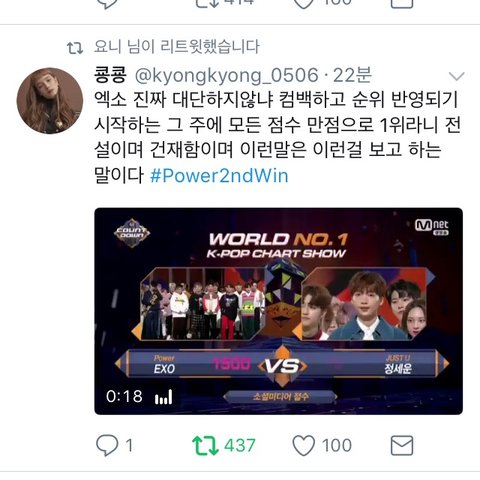Open the '요니 님이 리트윗했습니다' retweet notice
This screenshot has height=480, width=480.
[176, 47]
